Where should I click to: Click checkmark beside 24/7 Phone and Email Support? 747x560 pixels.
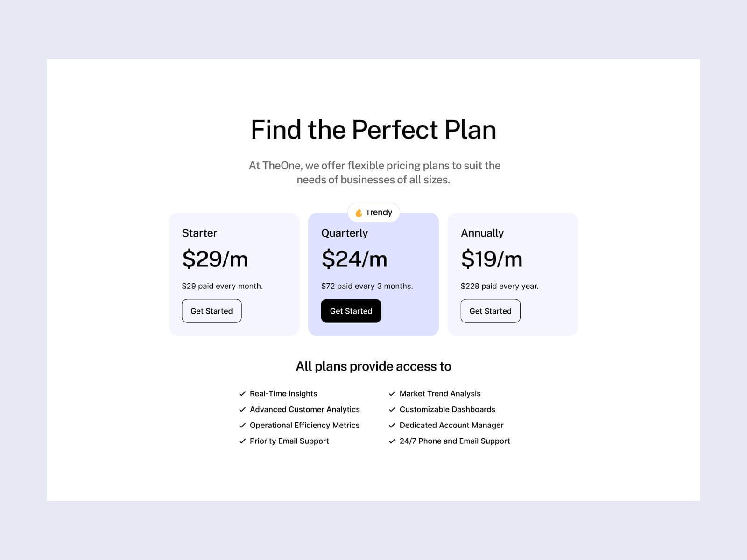[x=392, y=441]
